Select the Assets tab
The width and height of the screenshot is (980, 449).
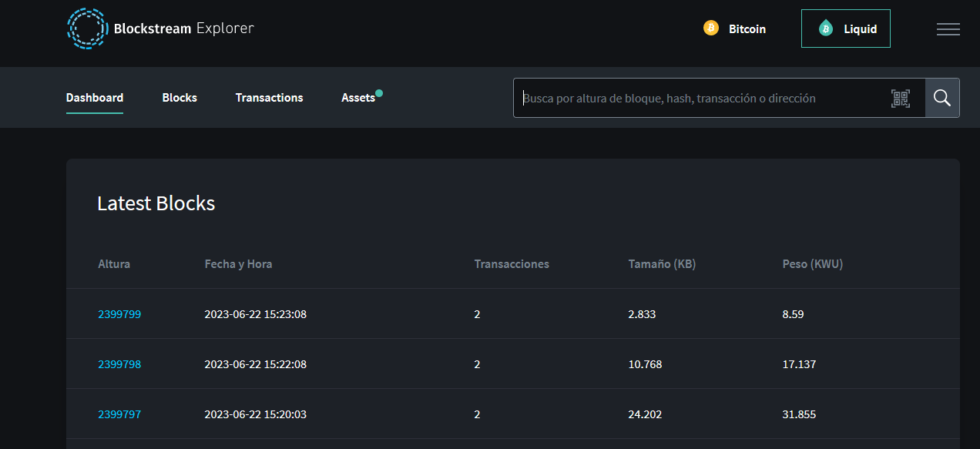(358, 98)
